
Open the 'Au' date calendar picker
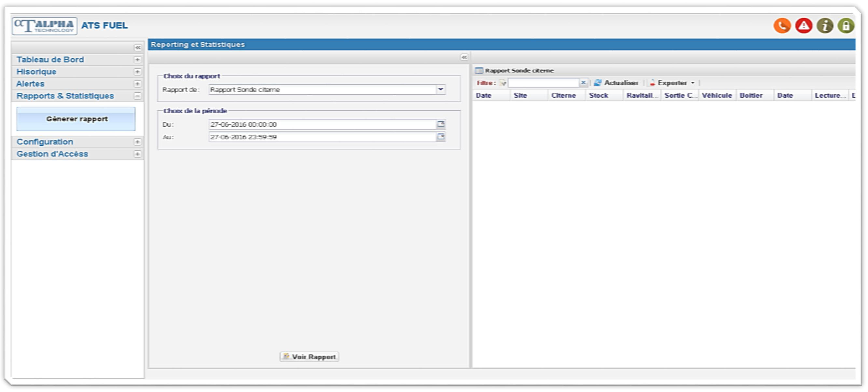click(440, 137)
